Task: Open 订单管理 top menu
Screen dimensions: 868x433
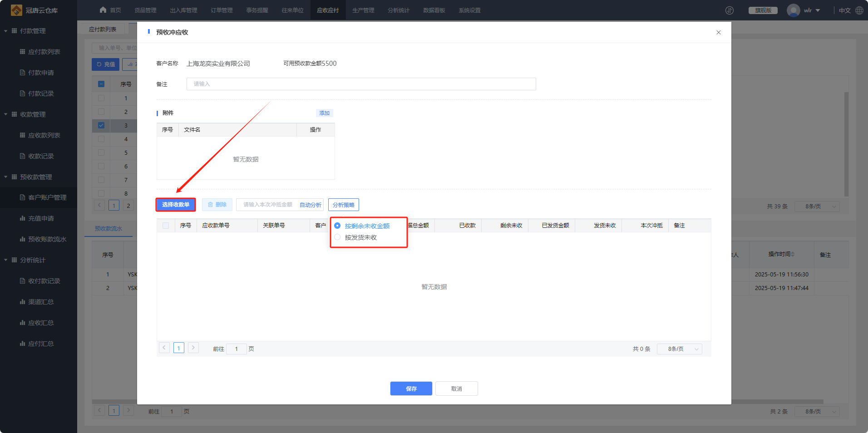Action: 222,10
